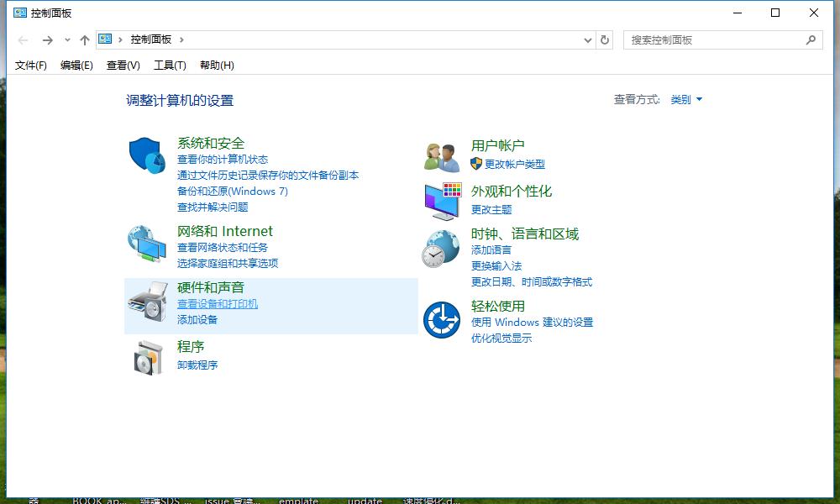Click 更改帐户类型 link

coord(514,165)
